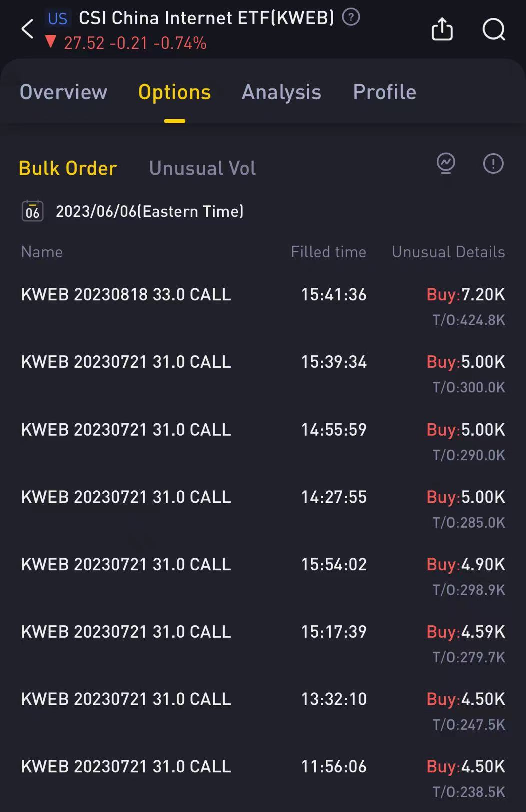Open the 15:39:34 KWEB 31.0 CALL order
The image size is (526, 812).
pos(263,373)
